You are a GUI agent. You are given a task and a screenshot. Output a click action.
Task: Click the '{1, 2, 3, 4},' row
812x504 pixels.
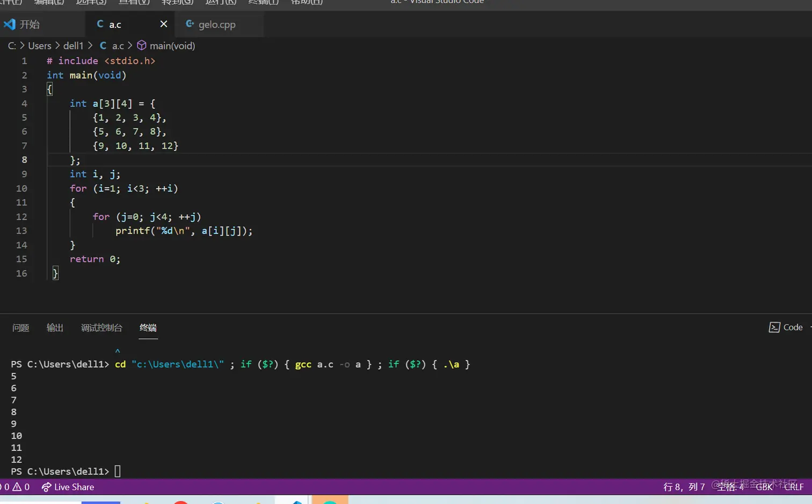[129, 118]
